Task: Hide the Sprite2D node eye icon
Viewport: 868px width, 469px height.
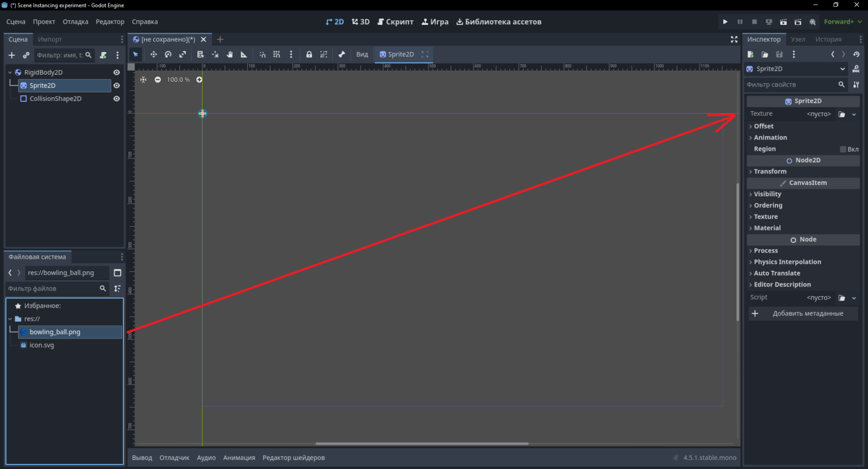Action: point(116,85)
